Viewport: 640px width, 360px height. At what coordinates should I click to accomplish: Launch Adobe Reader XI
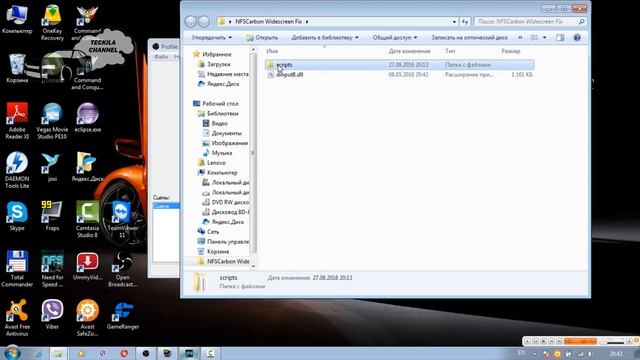[17, 120]
